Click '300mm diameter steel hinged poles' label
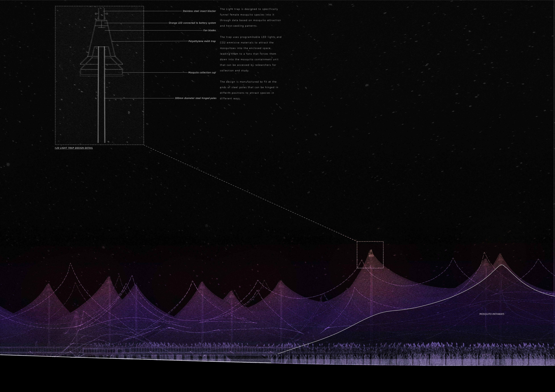Viewport: 555px width, 392px height. pos(196,98)
